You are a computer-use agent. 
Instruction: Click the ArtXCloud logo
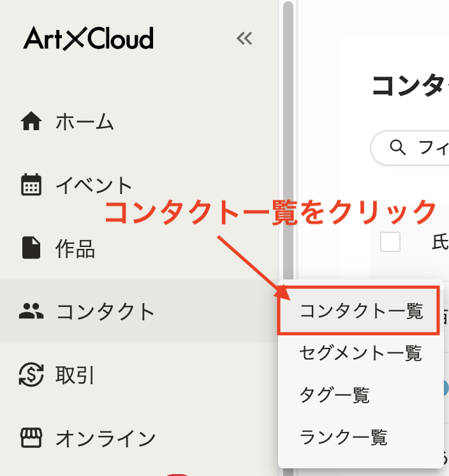88,38
